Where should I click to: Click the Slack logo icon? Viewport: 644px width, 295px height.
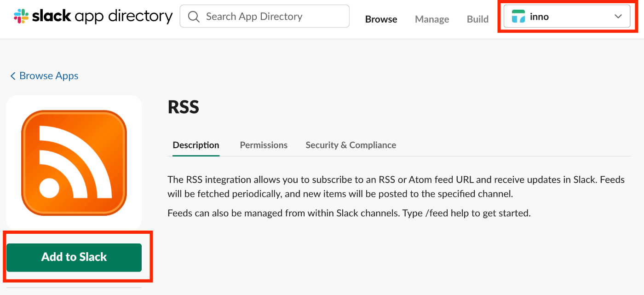click(x=21, y=17)
